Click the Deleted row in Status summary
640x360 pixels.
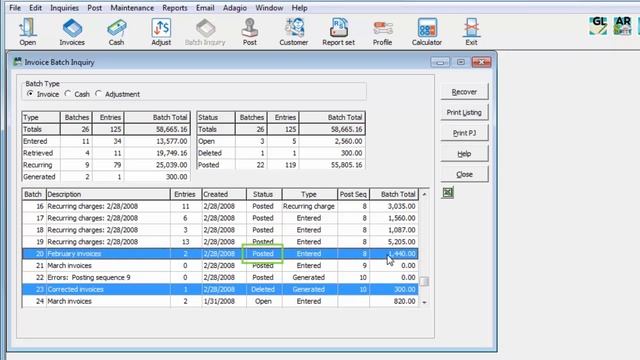(x=281, y=153)
